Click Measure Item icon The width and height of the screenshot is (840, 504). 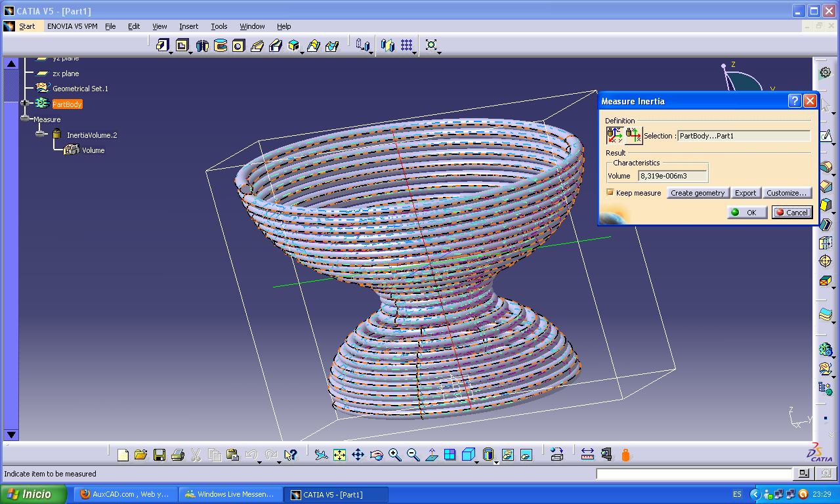pyautogui.click(x=606, y=454)
